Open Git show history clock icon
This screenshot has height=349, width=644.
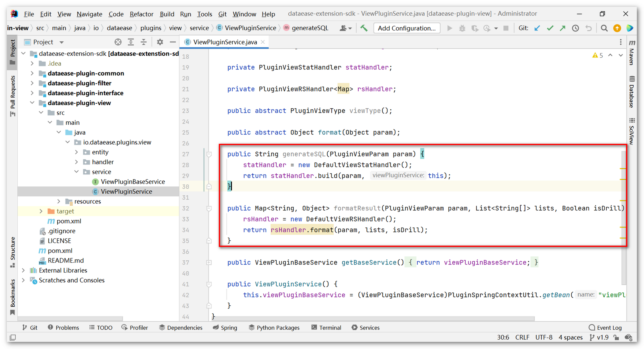575,28
